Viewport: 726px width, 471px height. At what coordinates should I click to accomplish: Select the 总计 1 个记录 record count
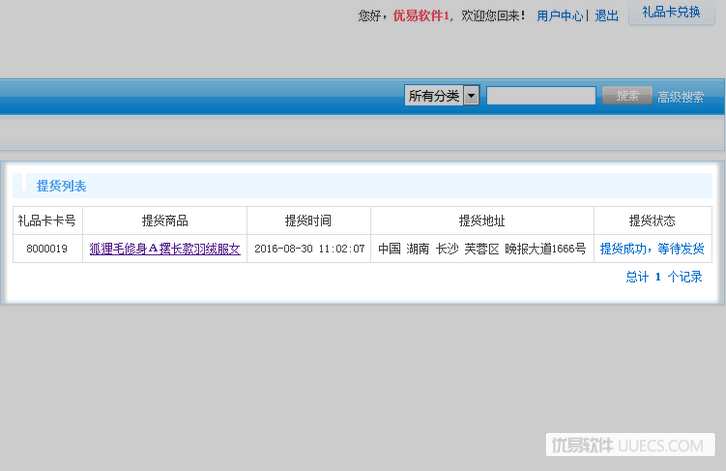(664, 277)
